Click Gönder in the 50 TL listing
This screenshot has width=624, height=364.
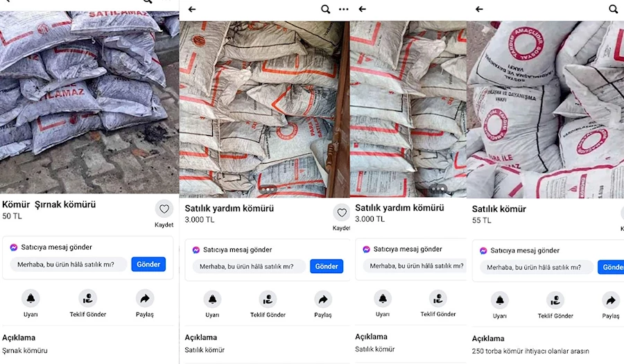tap(148, 264)
